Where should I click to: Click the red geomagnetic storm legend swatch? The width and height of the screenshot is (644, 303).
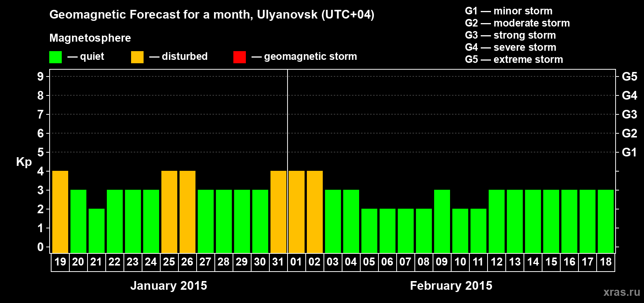click(239, 57)
